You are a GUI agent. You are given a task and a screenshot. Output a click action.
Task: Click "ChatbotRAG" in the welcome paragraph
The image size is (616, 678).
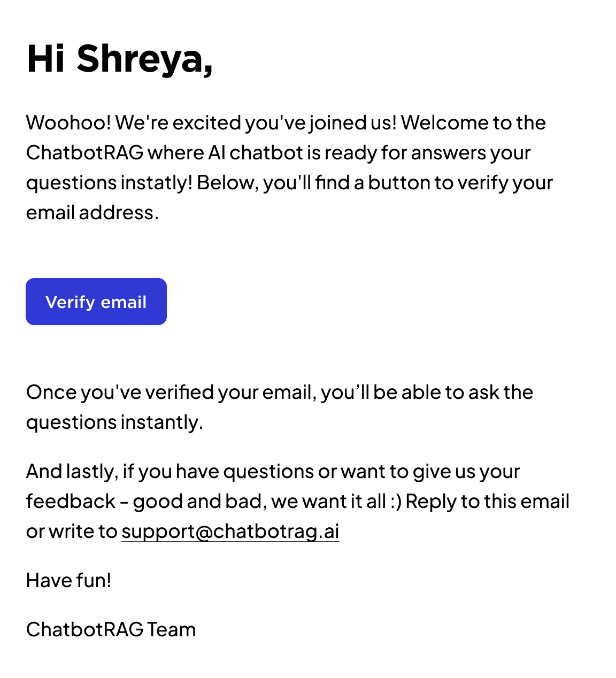click(85, 153)
